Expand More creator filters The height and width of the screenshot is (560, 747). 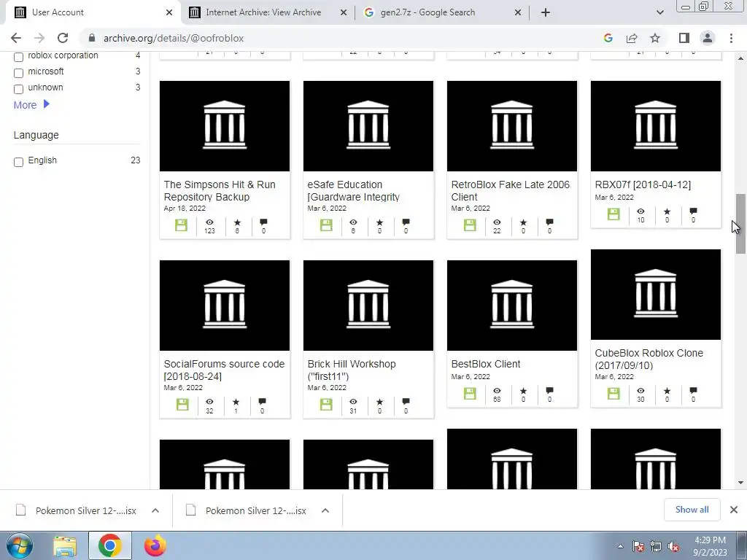tap(31, 105)
